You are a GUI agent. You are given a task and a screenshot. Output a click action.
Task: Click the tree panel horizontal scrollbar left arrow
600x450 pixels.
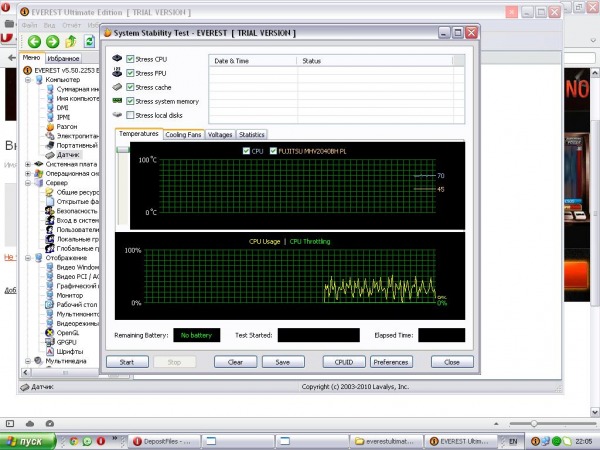26,372
